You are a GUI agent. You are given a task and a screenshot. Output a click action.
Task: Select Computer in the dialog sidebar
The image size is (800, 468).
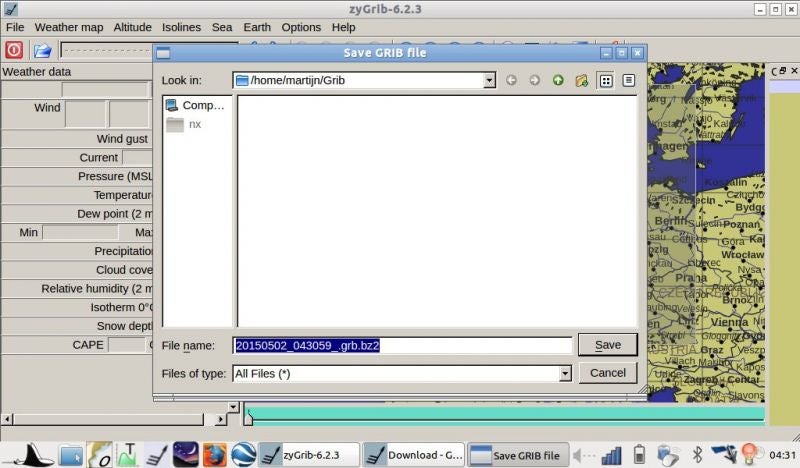[195, 105]
